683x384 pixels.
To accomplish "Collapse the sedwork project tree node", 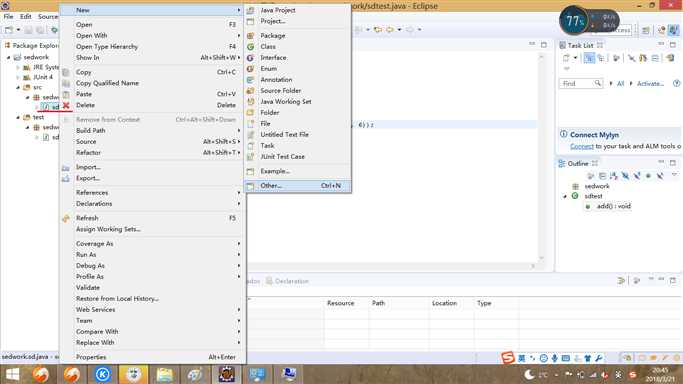I will (8, 57).
